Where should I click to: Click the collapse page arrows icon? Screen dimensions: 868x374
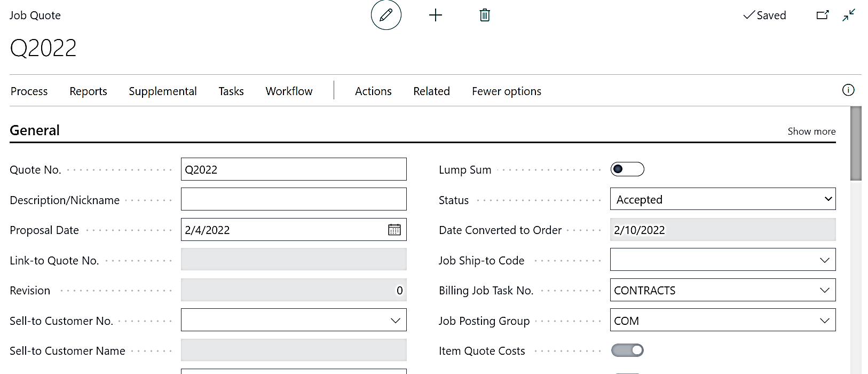click(849, 15)
